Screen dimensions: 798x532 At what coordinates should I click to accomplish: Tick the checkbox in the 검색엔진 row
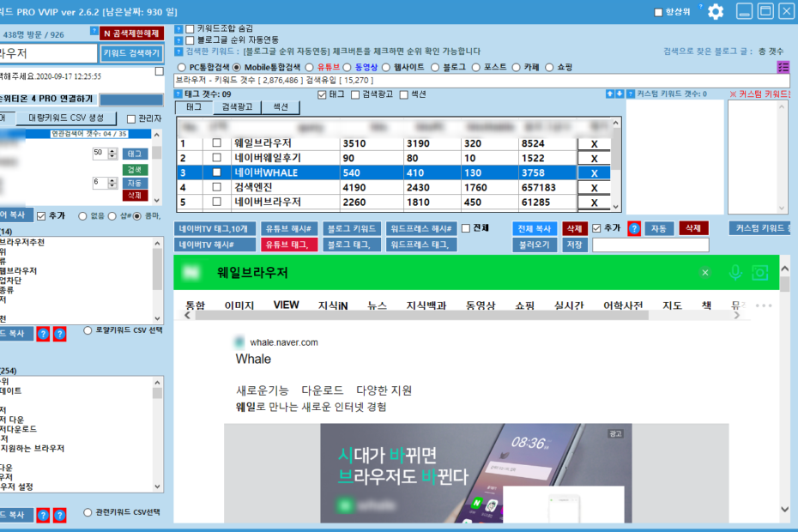(x=217, y=187)
